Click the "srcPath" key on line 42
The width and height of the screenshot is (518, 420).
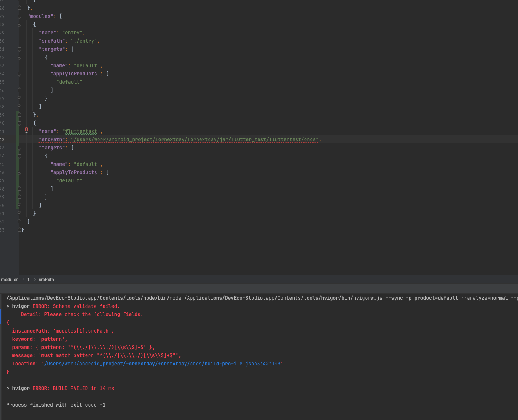[x=52, y=139]
